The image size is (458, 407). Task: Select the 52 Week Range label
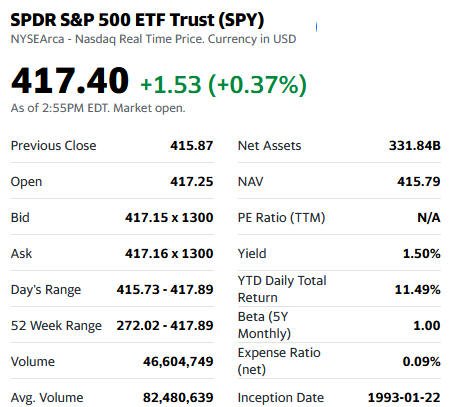coord(56,326)
